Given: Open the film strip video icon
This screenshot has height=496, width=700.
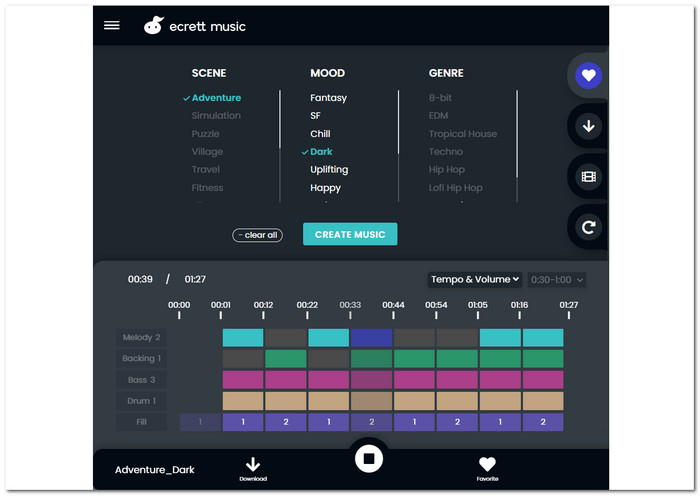Looking at the screenshot, I should pos(589,177).
